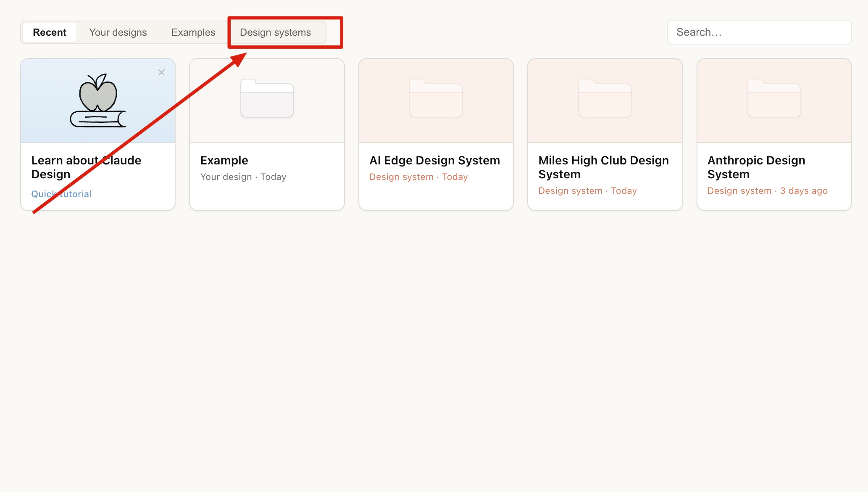Image resolution: width=868 pixels, height=492 pixels.
Task: Click the 'Your design · Today' label
Action: pos(243,177)
